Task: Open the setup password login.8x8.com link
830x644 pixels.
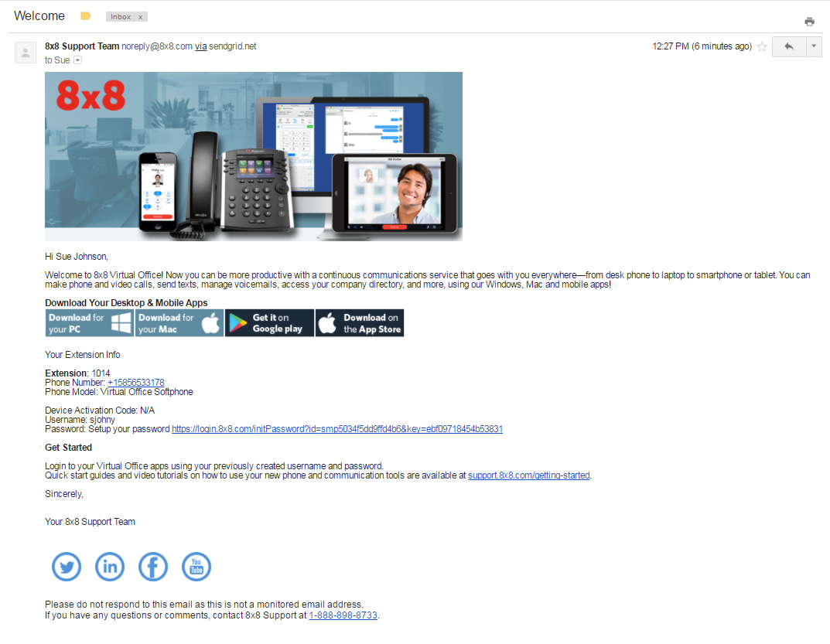Action: point(337,429)
